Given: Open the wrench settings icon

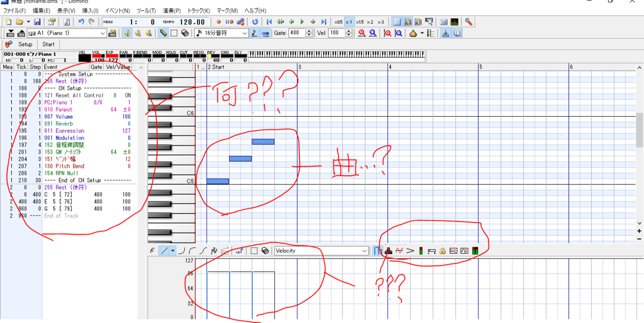Looking at the screenshot, I should pyautogui.click(x=469, y=22).
